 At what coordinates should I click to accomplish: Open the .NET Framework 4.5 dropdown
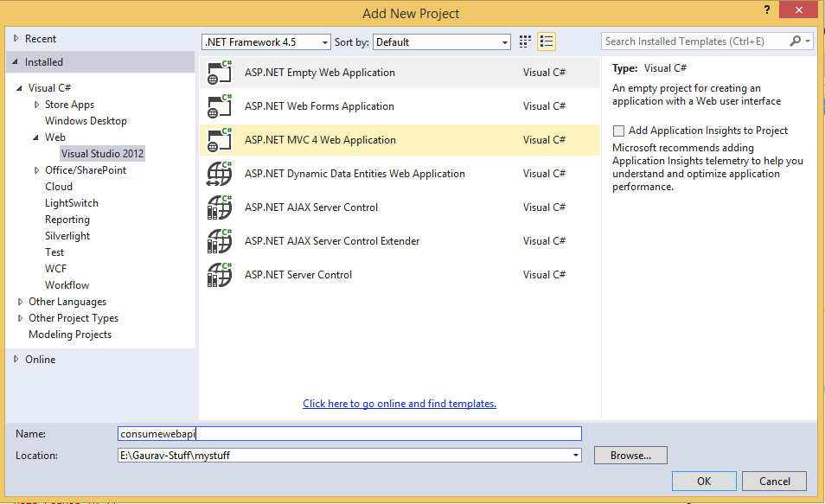click(x=266, y=42)
